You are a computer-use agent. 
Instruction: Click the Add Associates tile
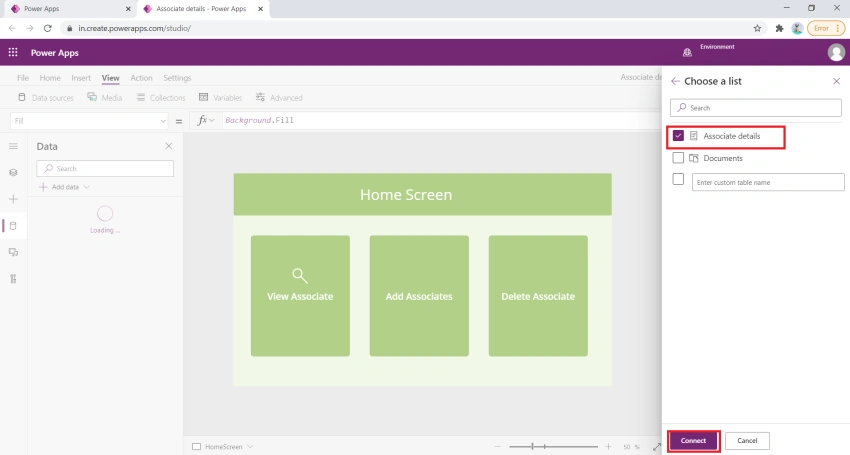tap(419, 296)
